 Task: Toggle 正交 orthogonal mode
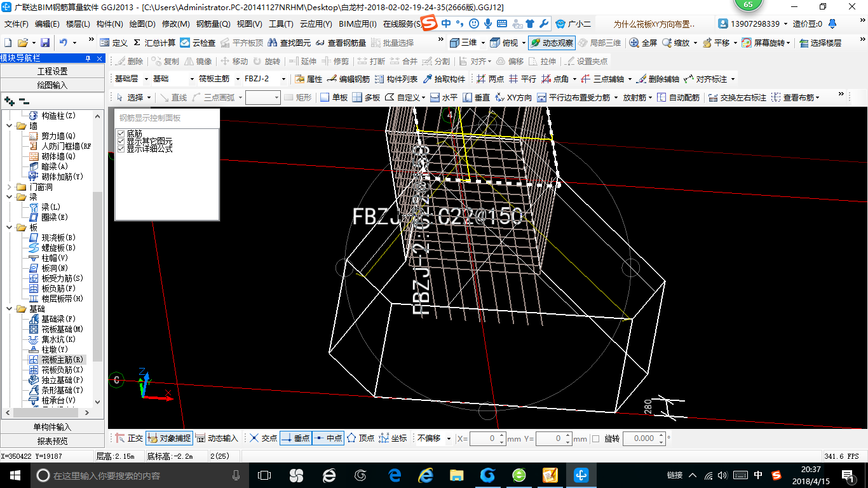[x=128, y=438]
